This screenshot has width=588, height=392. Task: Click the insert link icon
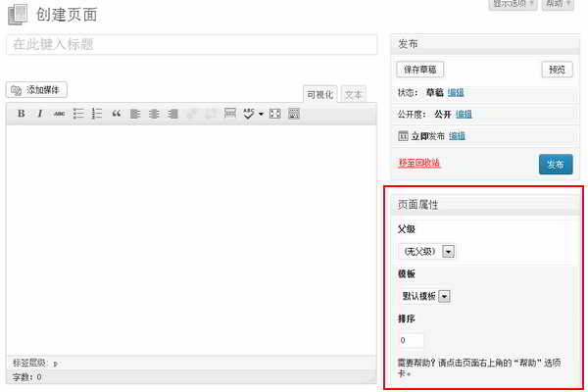click(x=192, y=114)
